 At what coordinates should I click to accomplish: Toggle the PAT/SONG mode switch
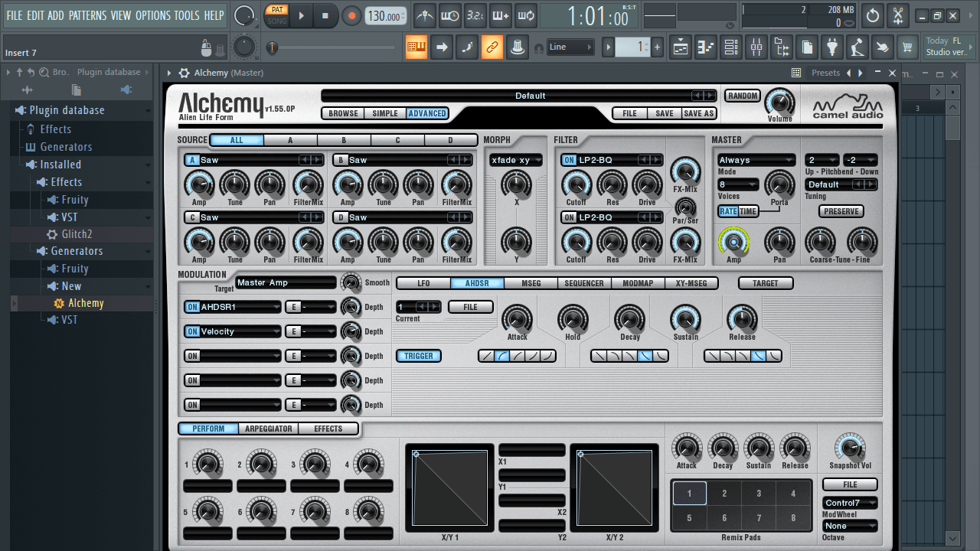tap(276, 15)
